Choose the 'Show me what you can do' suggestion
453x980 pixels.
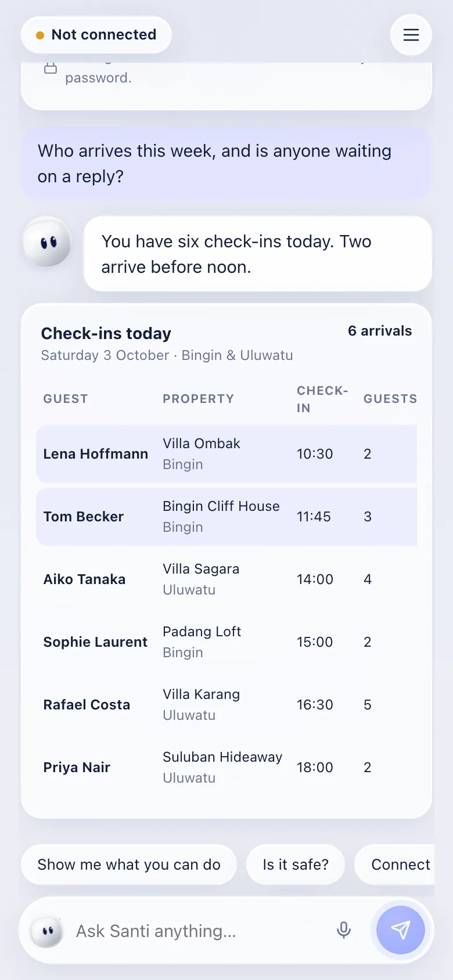tap(129, 864)
